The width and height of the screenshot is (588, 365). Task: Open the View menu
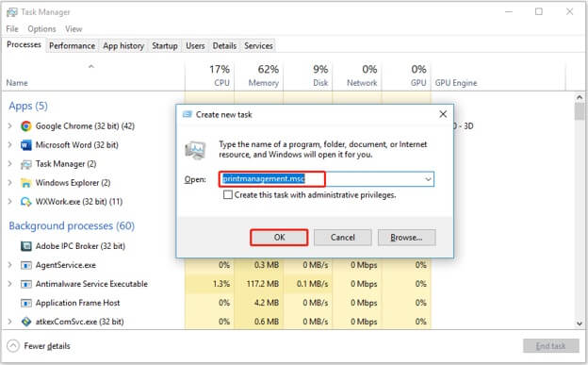[73, 29]
